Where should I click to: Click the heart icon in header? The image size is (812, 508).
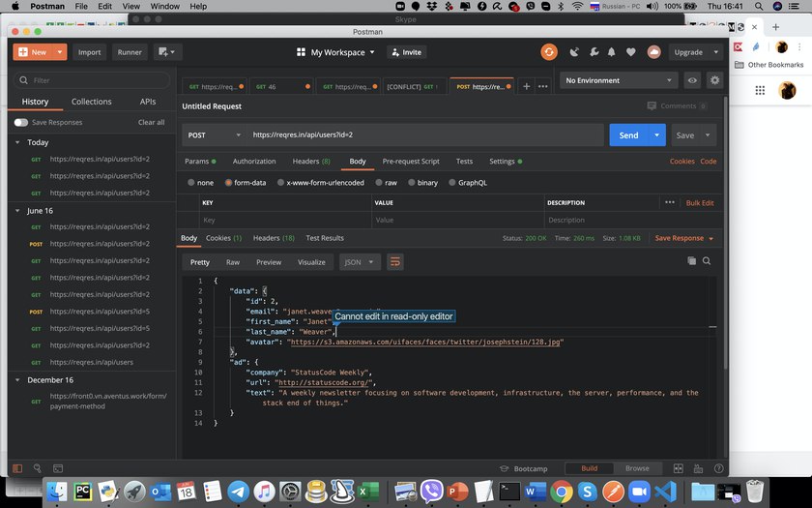pyautogui.click(x=630, y=52)
